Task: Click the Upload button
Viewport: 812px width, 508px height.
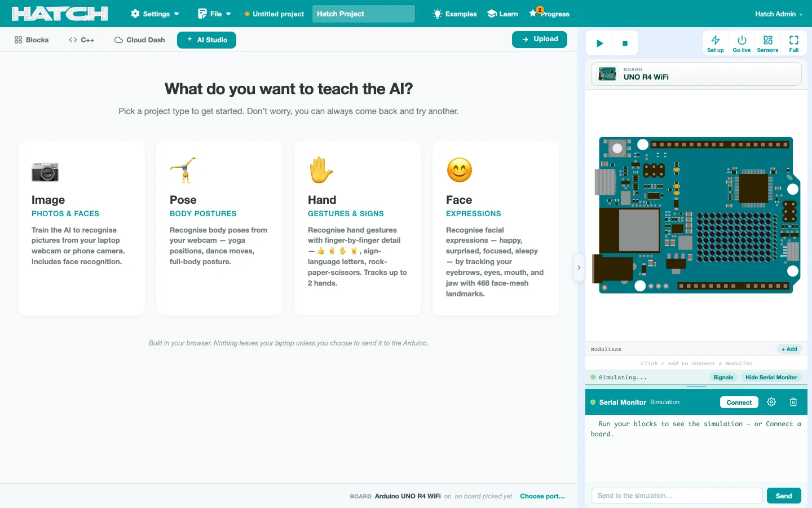Action: [540, 40]
